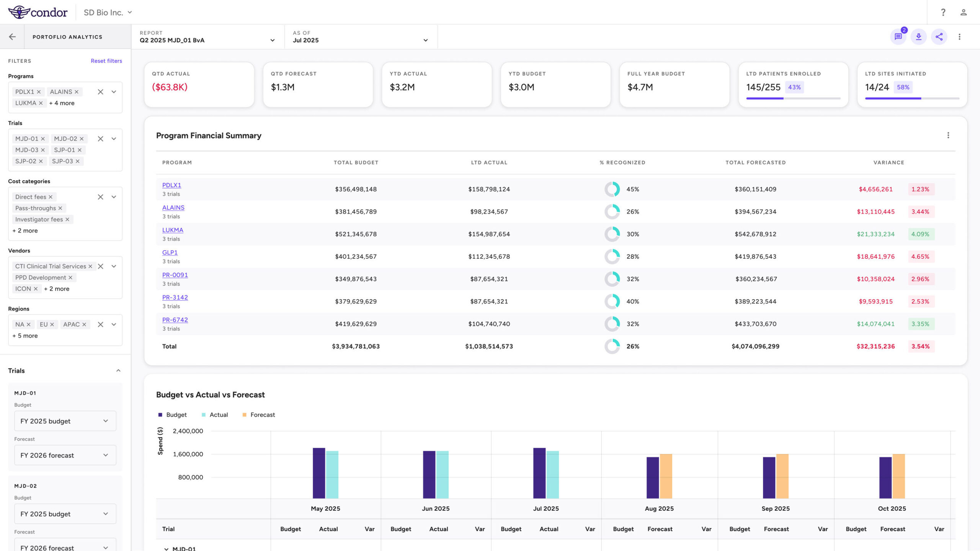Remove Pass-throughs cost category chip

pos(60,208)
